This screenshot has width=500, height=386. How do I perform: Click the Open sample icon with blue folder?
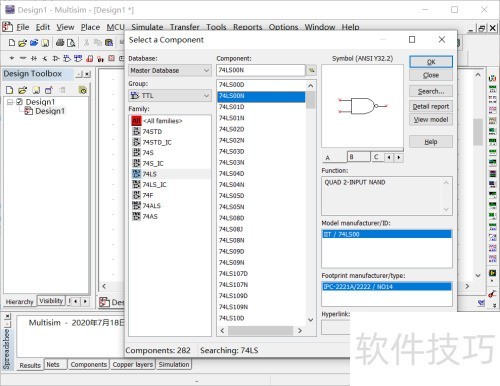pyautogui.click(x=34, y=43)
